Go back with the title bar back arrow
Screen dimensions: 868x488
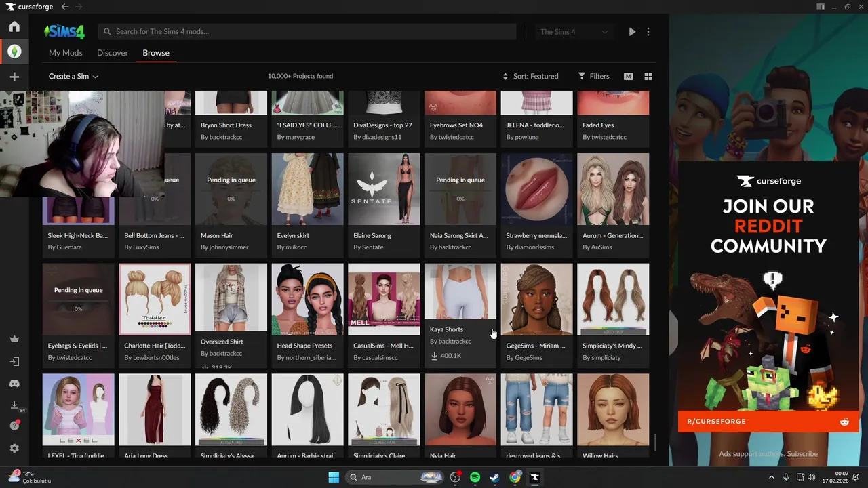tap(65, 7)
